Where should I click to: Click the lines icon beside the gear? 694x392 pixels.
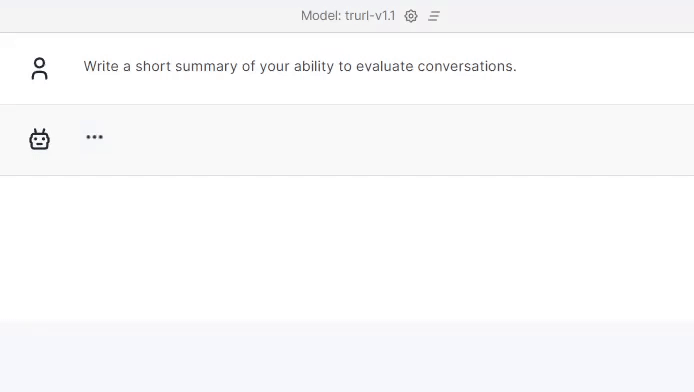tap(434, 16)
